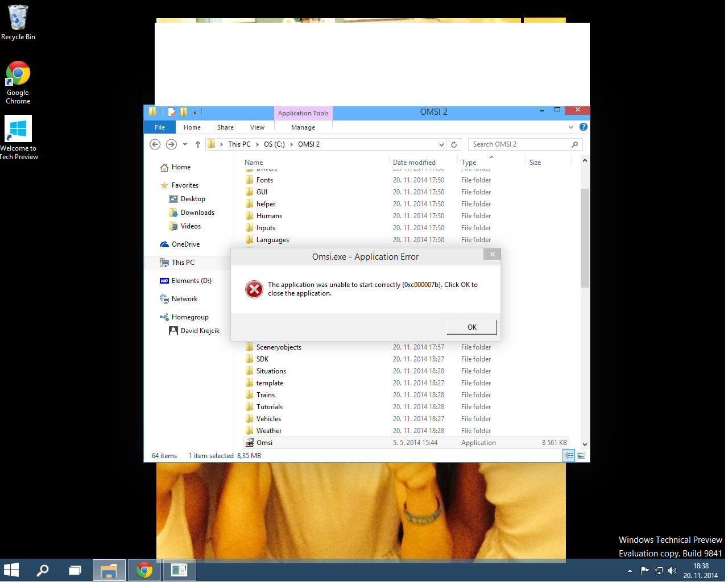Open Windows Search from the taskbar magnifier
This screenshot has width=728, height=582.
point(43,570)
